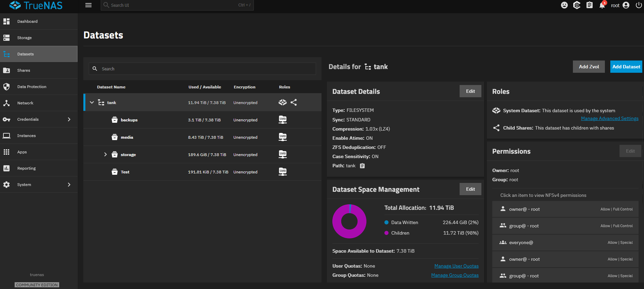
Task: Click the alerts bell icon
Action: [x=602, y=5]
